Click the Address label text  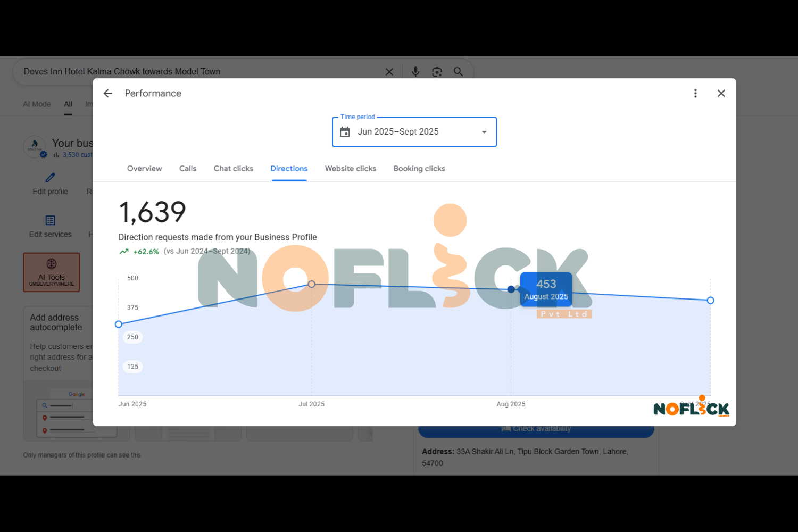click(438, 452)
